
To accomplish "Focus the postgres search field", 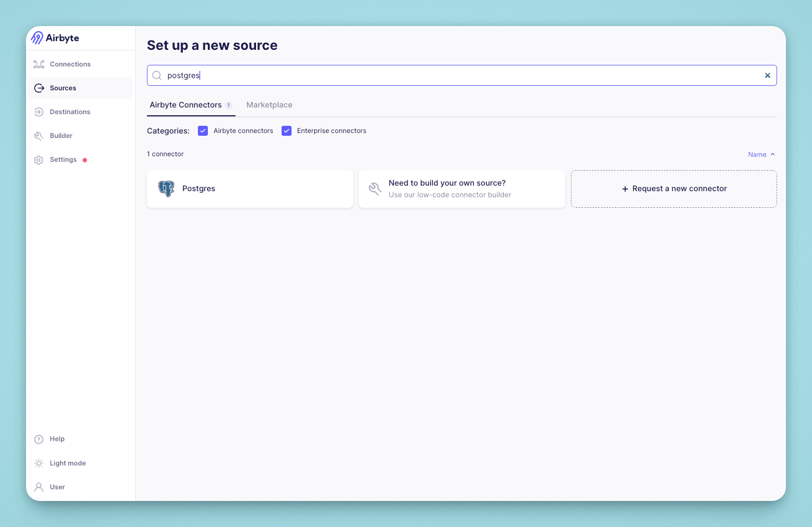I will tap(462, 75).
